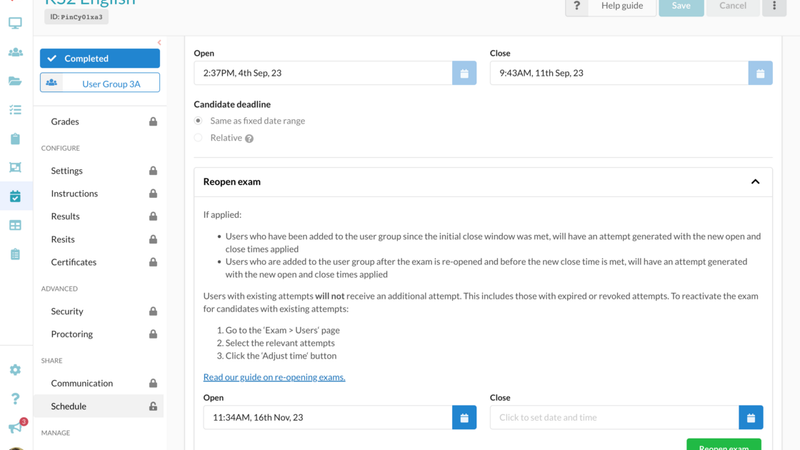Open the three-dot more options menu
The width and height of the screenshot is (800, 450).
coord(774,6)
